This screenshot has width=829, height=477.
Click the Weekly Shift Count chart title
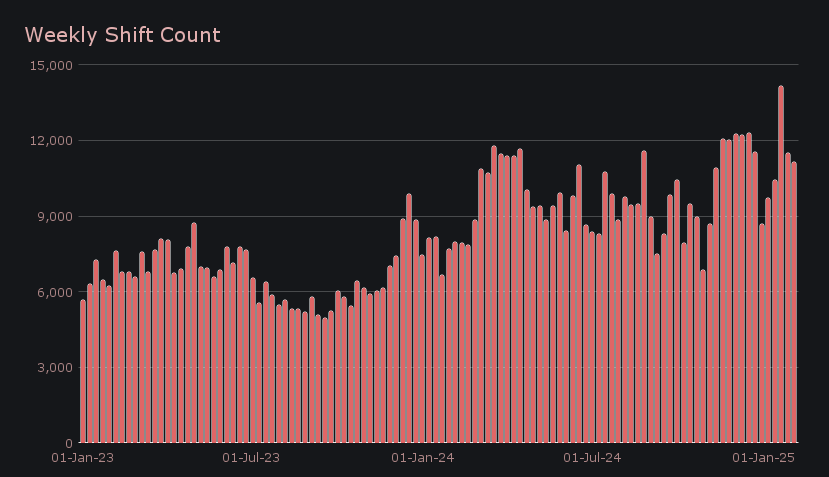pyautogui.click(x=122, y=35)
